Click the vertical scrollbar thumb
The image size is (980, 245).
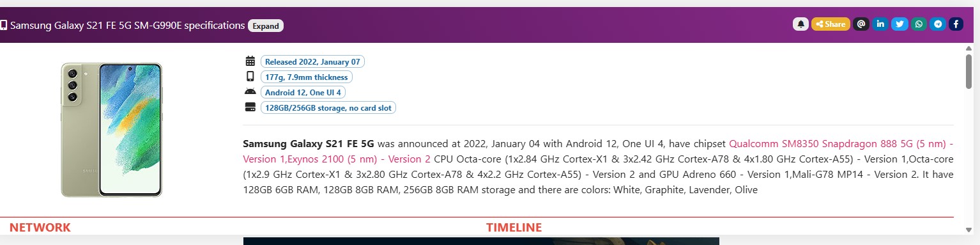click(969, 72)
